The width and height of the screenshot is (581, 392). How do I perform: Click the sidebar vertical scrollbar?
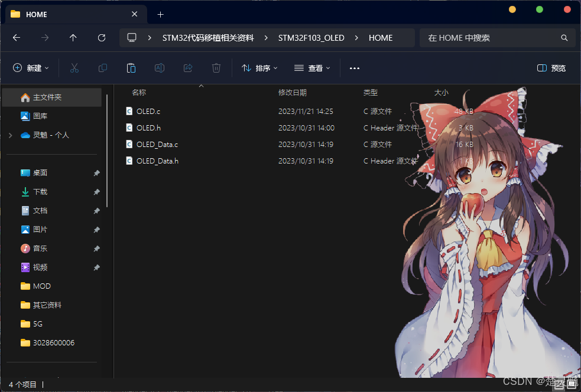point(107,151)
